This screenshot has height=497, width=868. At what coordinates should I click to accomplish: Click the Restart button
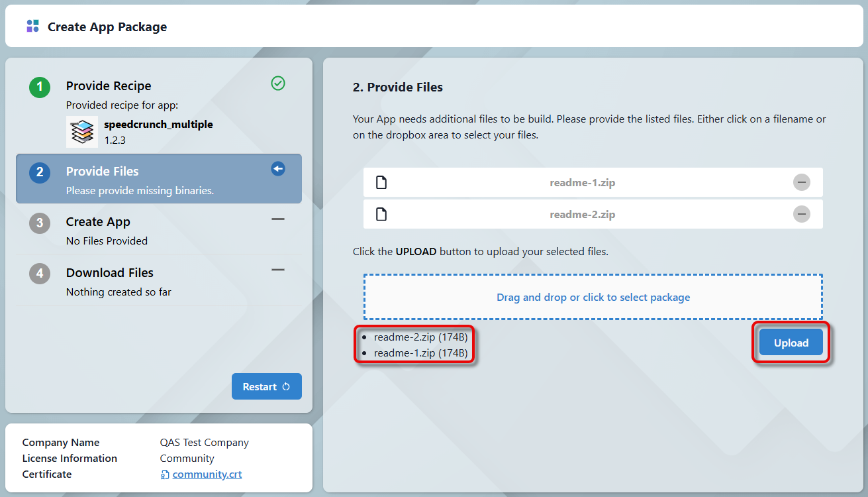[266, 386]
